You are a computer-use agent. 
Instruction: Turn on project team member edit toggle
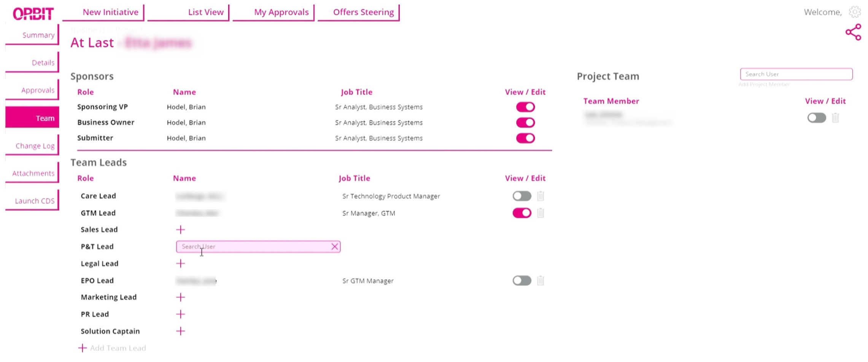coord(816,118)
